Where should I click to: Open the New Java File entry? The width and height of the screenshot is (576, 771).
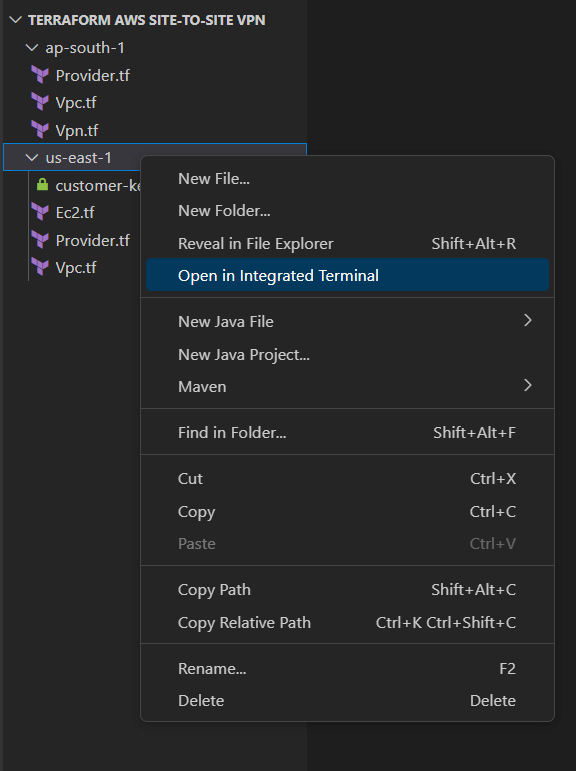coord(347,322)
